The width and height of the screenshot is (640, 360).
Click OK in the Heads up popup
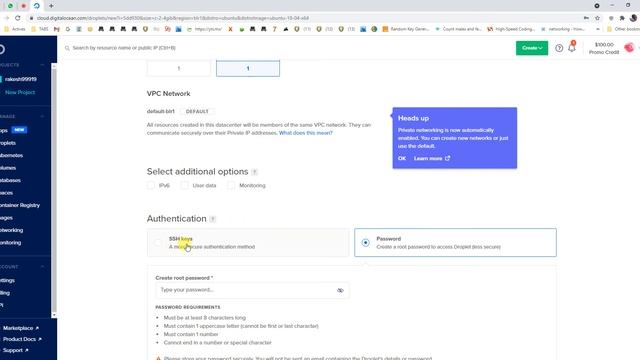click(402, 158)
